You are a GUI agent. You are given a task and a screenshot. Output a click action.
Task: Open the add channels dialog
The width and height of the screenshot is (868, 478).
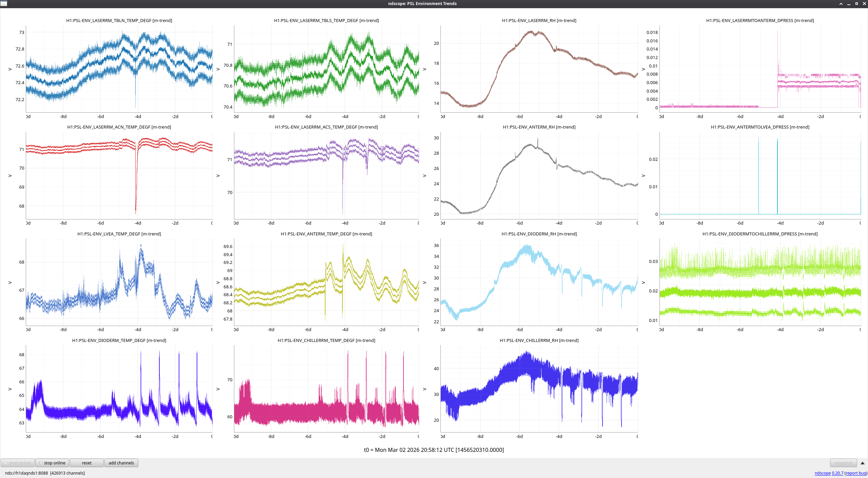click(x=121, y=463)
